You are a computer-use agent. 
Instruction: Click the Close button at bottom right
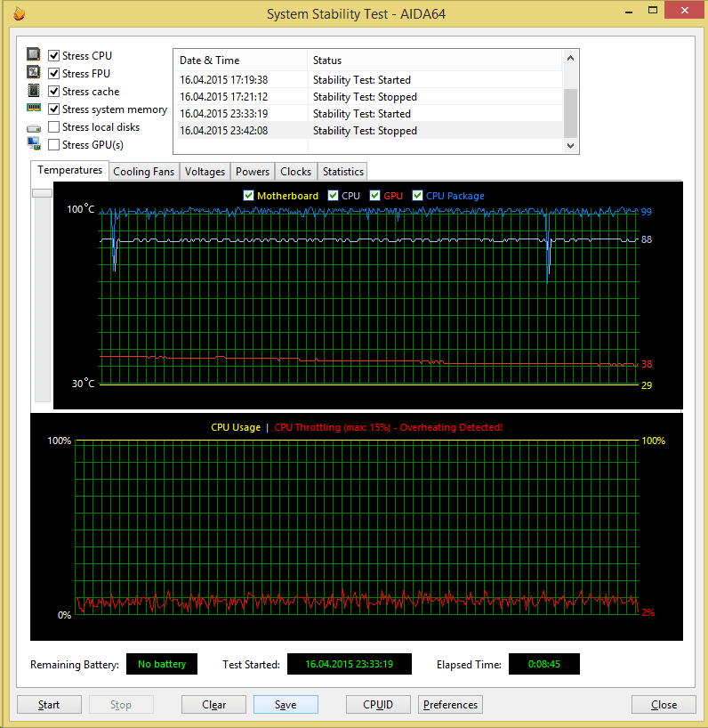pos(664,704)
